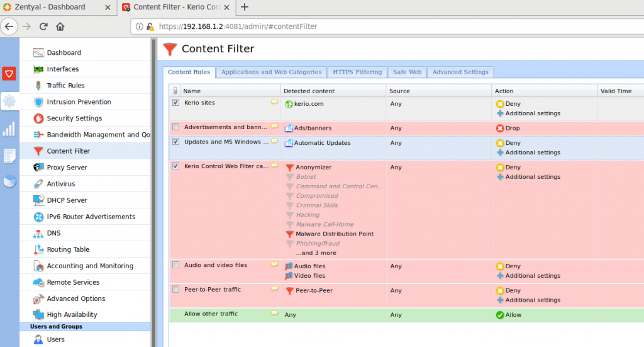Viewport: 644px width, 347px height.
Task: Open the logs document icon in left strip
Action: coord(9,156)
